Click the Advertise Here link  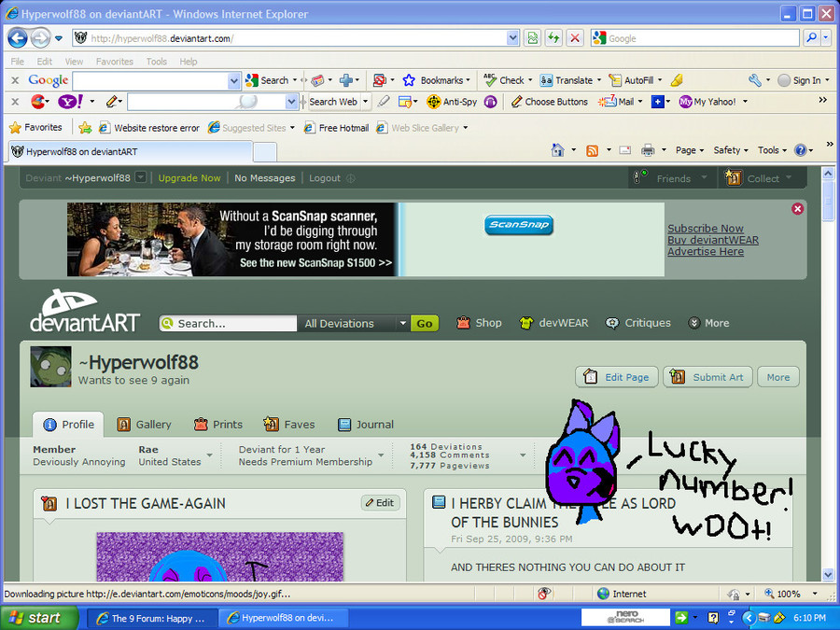click(706, 251)
